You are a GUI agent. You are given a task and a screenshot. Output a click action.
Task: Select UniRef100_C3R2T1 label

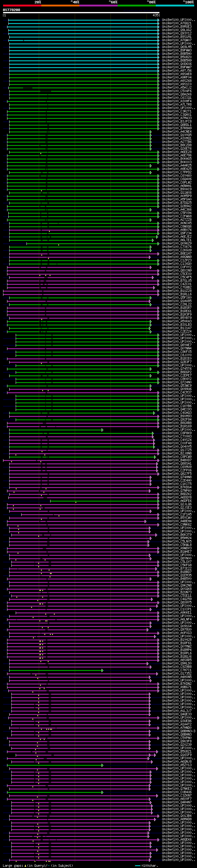click(x=177, y=111)
